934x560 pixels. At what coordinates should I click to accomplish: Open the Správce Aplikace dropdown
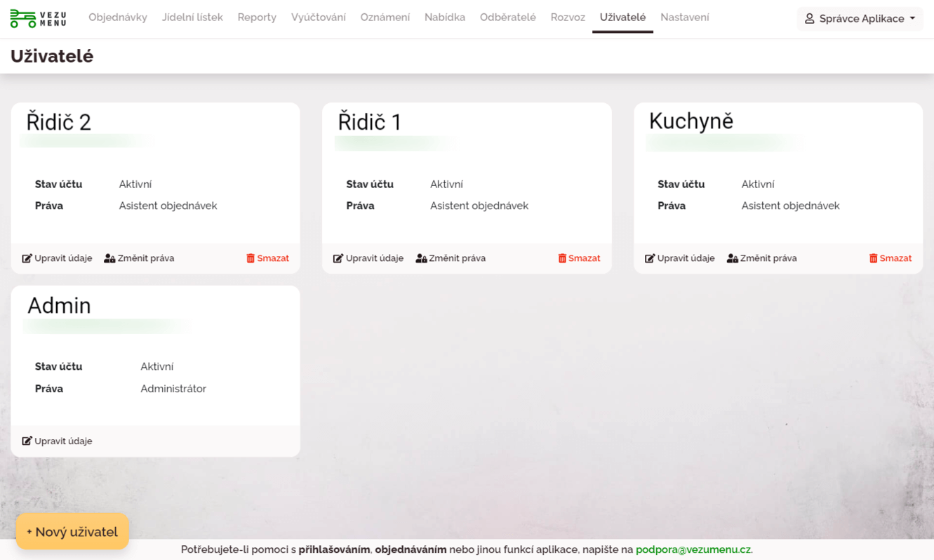860,19
